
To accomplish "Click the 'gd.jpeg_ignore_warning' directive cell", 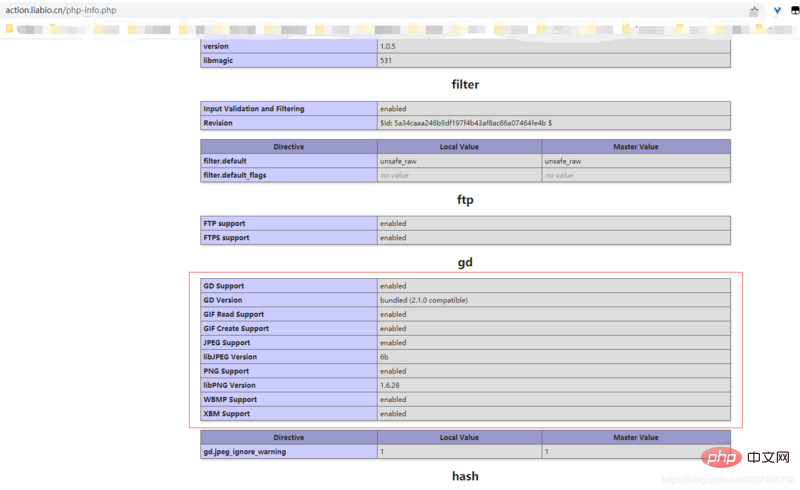I will (245, 452).
